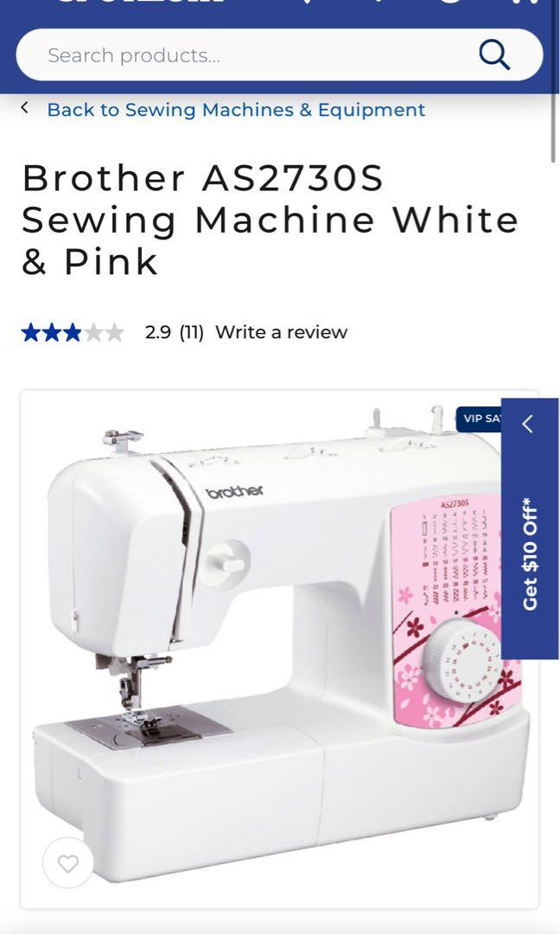Click the fifth gray rating star
The image size is (560, 934).
pos(114,332)
